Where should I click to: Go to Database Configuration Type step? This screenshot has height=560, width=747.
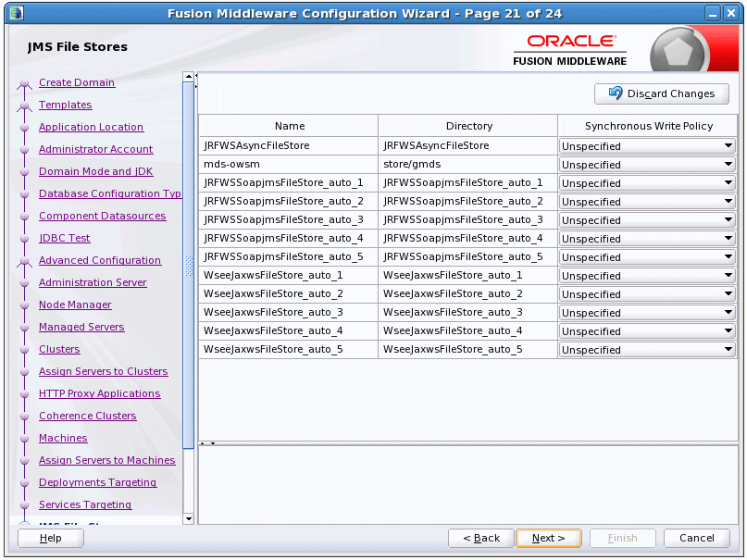(x=110, y=193)
